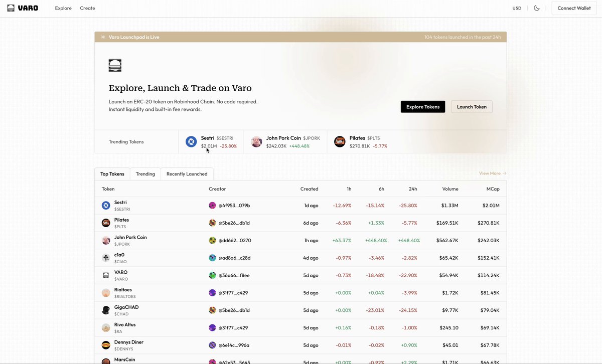This screenshot has width=602, height=364.
Task: Click the Volume column header
Action: pos(450,189)
